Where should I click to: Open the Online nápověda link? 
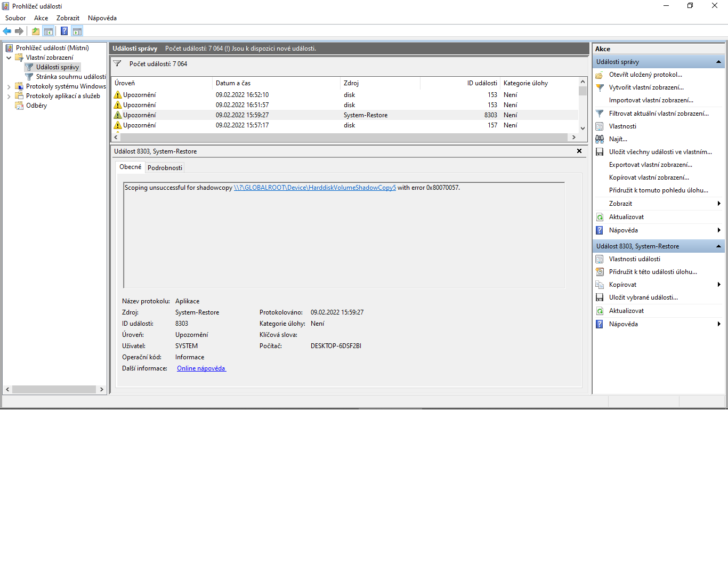201,368
